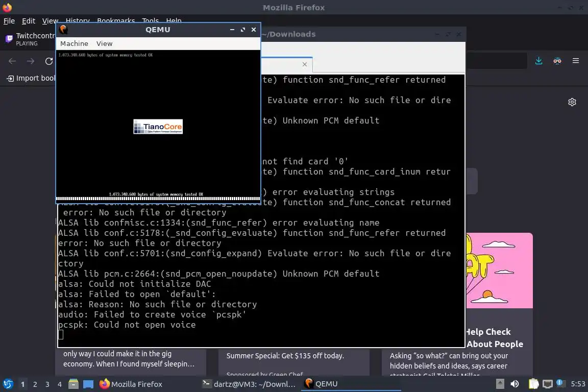Switch to workspace 3
This screenshot has width=588, height=392.
coord(47,384)
